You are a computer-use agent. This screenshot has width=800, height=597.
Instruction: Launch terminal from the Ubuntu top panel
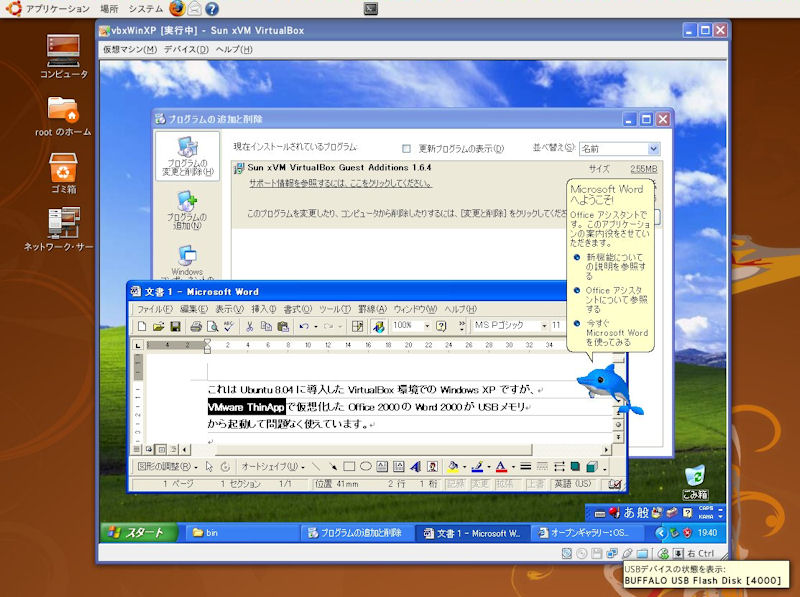pyautogui.click(x=370, y=9)
